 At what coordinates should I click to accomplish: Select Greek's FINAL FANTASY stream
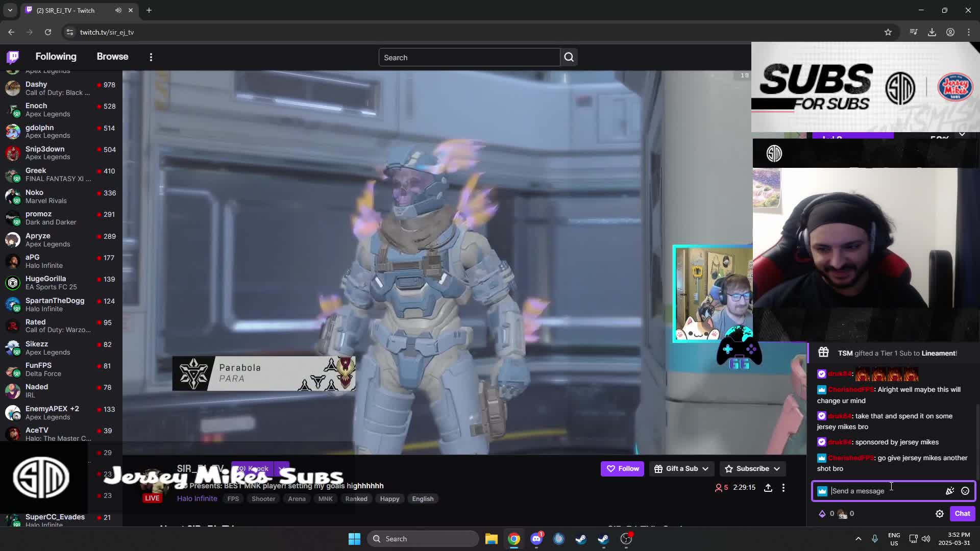pos(61,174)
